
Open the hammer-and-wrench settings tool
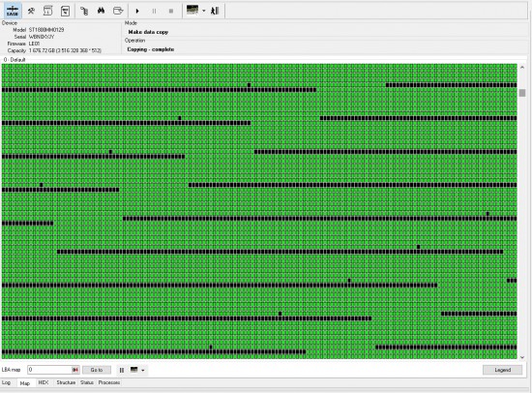click(31, 11)
